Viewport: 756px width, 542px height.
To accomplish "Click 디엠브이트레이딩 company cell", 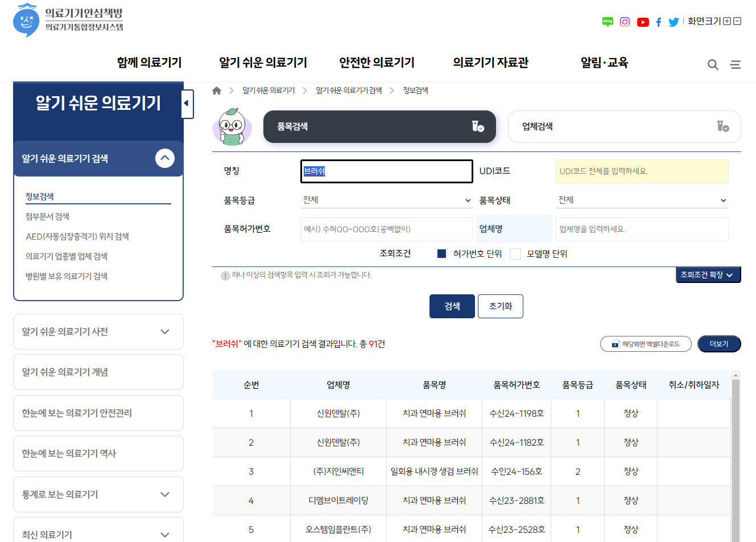I will [338, 500].
